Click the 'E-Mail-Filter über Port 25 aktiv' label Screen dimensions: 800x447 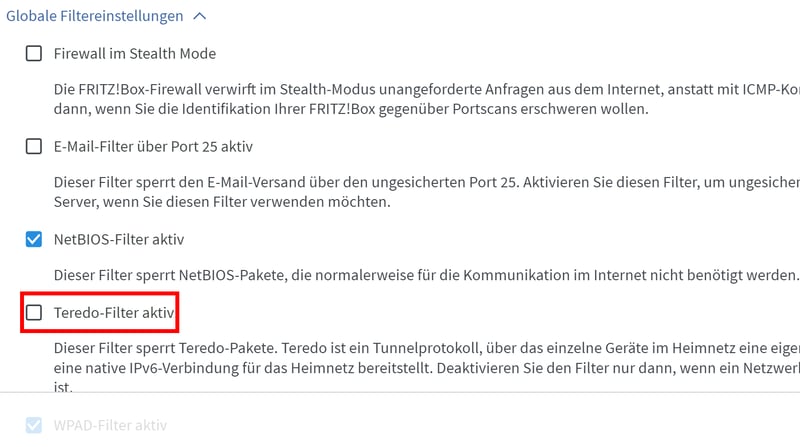click(x=152, y=147)
